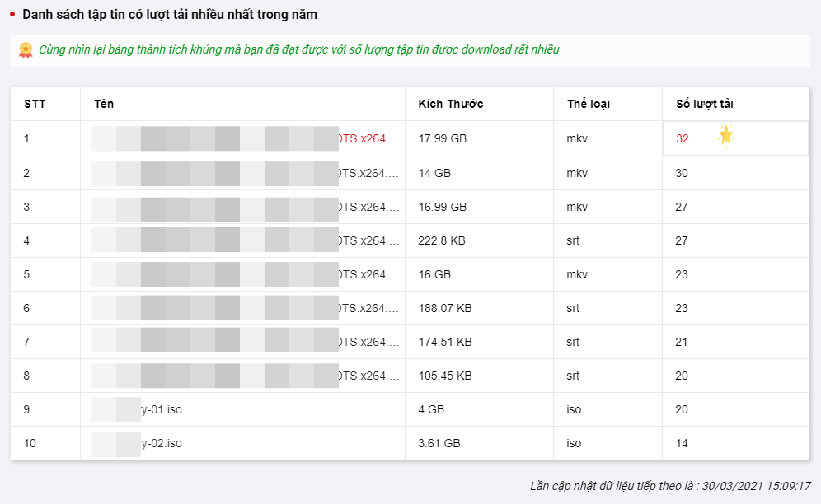Select the 3.61 GB size cell
Image resolution: width=821 pixels, height=504 pixels.
tap(439, 443)
